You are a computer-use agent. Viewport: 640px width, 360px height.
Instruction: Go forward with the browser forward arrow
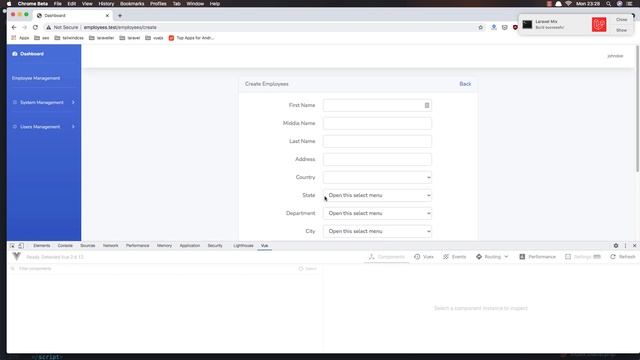pyautogui.click(x=24, y=27)
